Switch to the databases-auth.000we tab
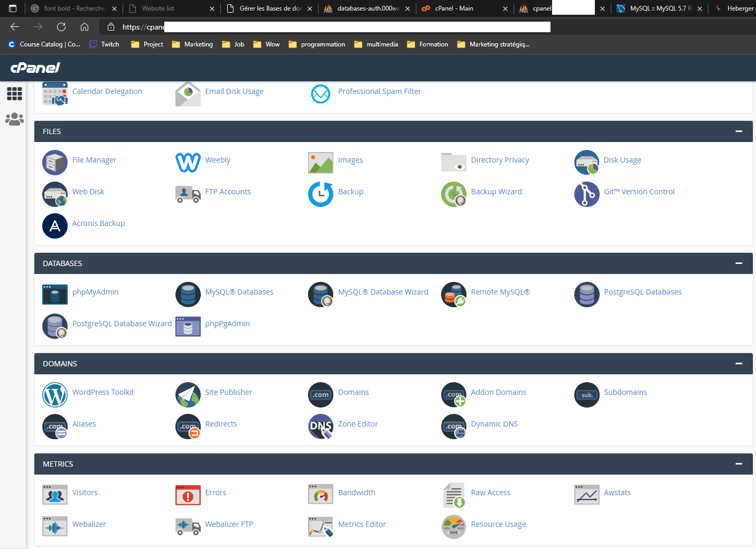756x549 pixels. (x=367, y=8)
